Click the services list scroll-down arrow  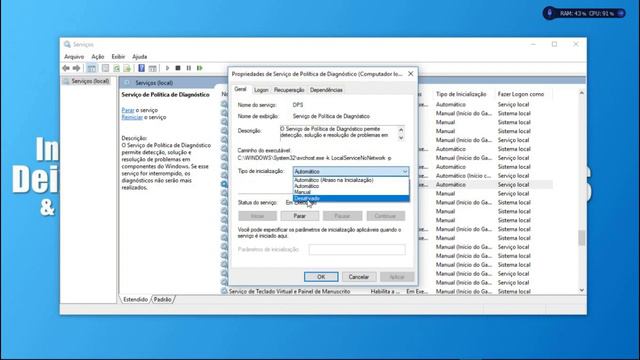582,290
